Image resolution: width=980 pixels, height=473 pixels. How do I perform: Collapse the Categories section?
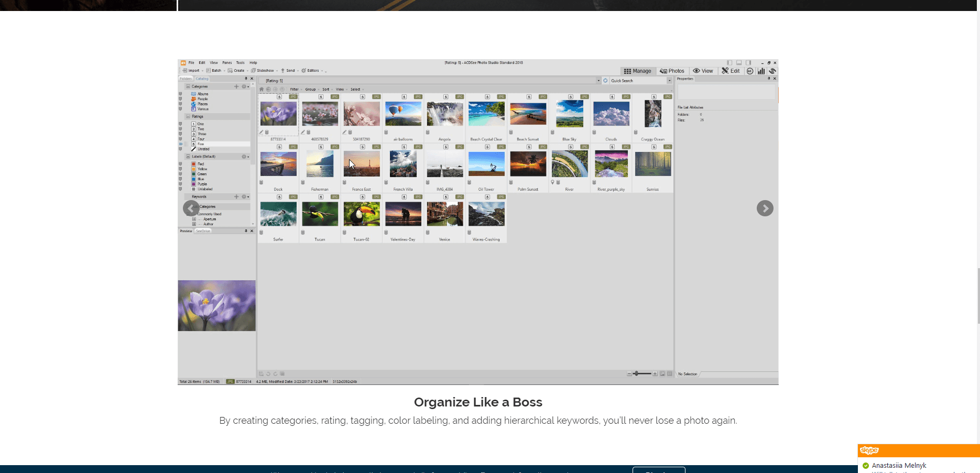[188, 86]
